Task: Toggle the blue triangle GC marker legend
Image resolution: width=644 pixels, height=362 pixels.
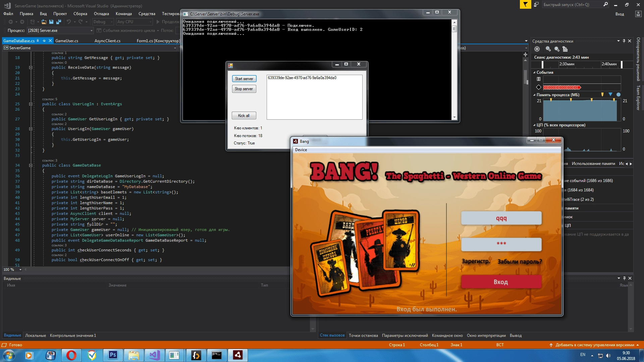Action: point(610,95)
